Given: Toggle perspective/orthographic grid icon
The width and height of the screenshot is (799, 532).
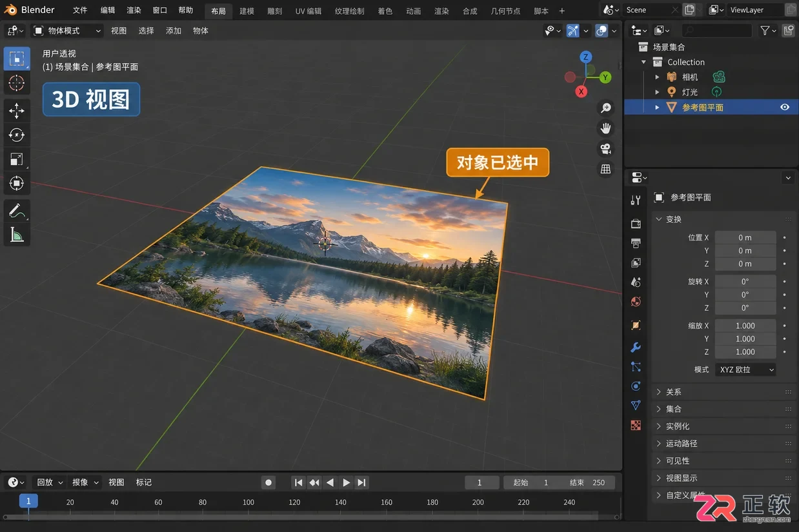Looking at the screenshot, I should click(605, 169).
